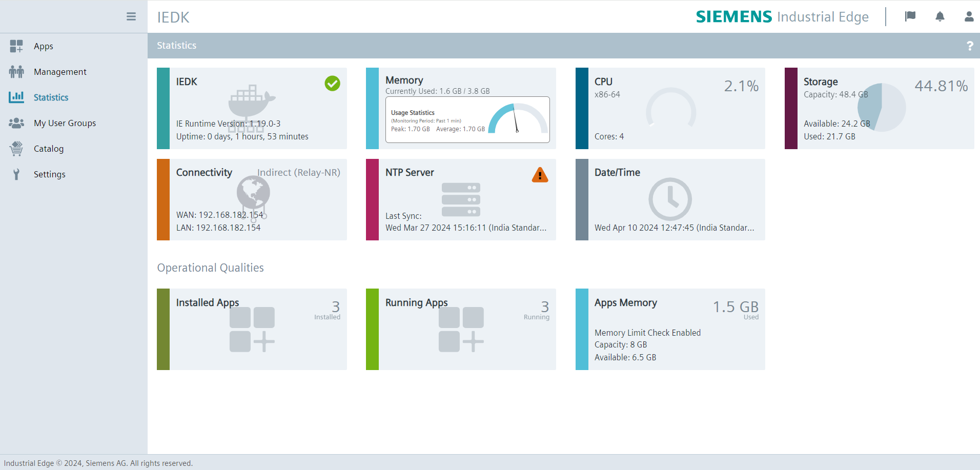Viewport: 980px width, 470px height.
Task: Click the green IEDK status checkmark
Action: coord(332,83)
